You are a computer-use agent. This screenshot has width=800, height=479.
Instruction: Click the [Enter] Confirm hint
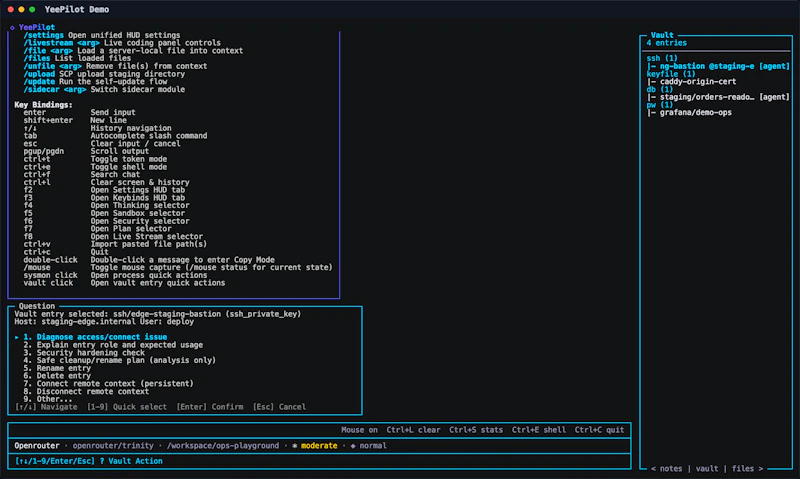[x=210, y=407]
